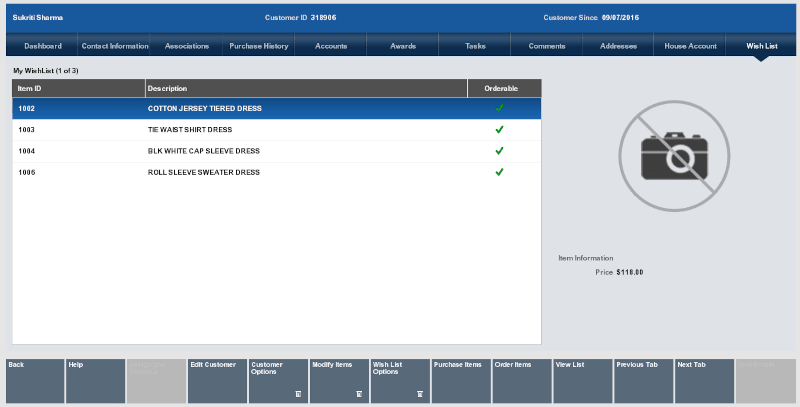Click Customer ID 318906
This screenshot has height=407, width=800.
(301, 17)
